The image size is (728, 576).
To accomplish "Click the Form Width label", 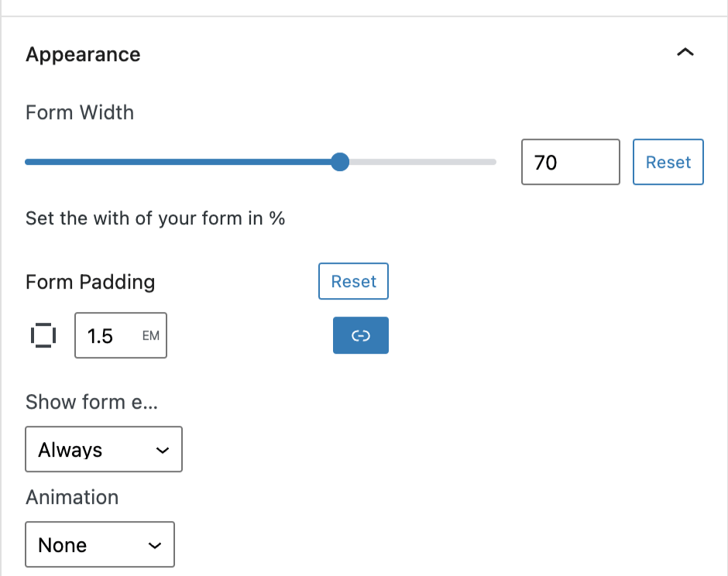I will point(80,112).
